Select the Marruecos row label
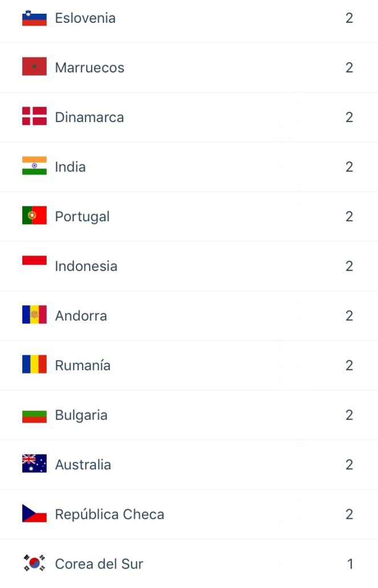The width and height of the screenshot is (378, 588). (90, 67)
